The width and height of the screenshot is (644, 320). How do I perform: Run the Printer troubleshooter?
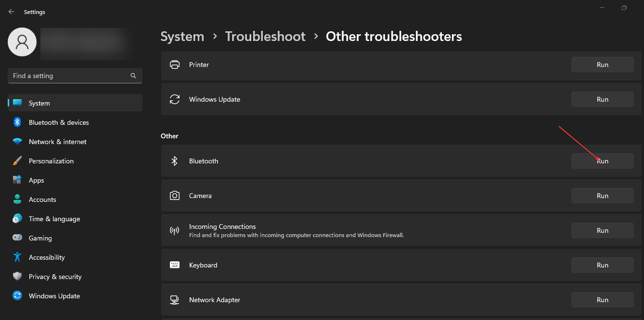[x=603, y=65]
